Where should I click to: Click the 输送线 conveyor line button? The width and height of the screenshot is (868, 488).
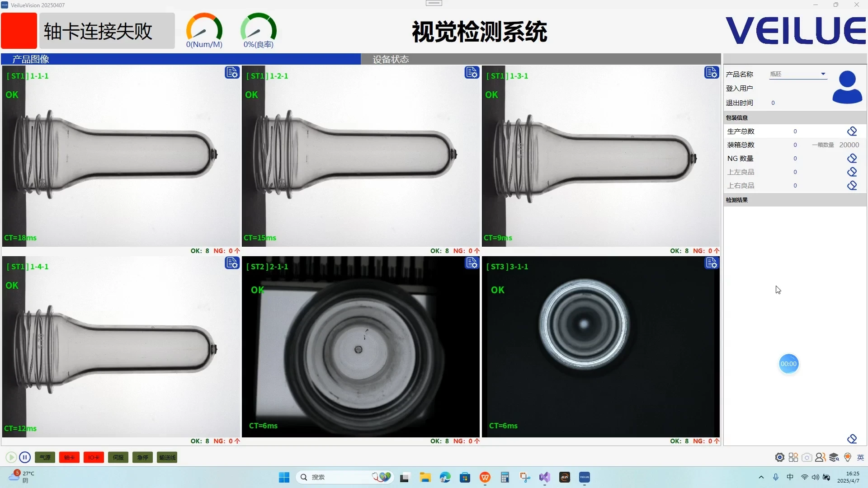point(166,457)
